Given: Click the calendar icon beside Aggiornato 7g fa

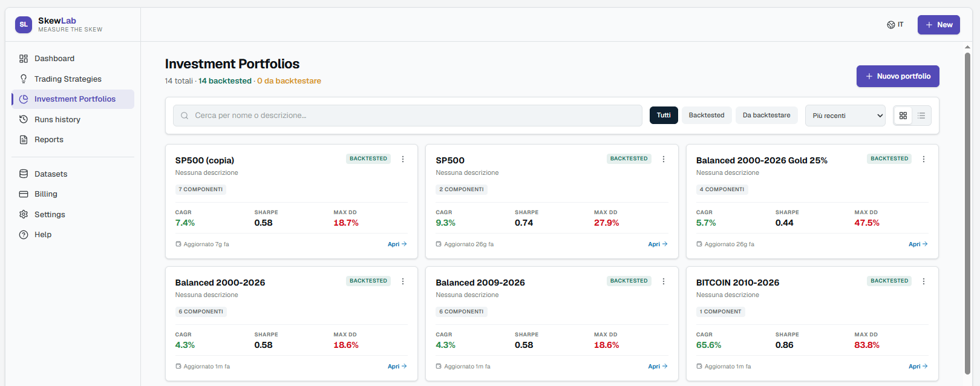Looking at the screenshot, I should point(178,244).
